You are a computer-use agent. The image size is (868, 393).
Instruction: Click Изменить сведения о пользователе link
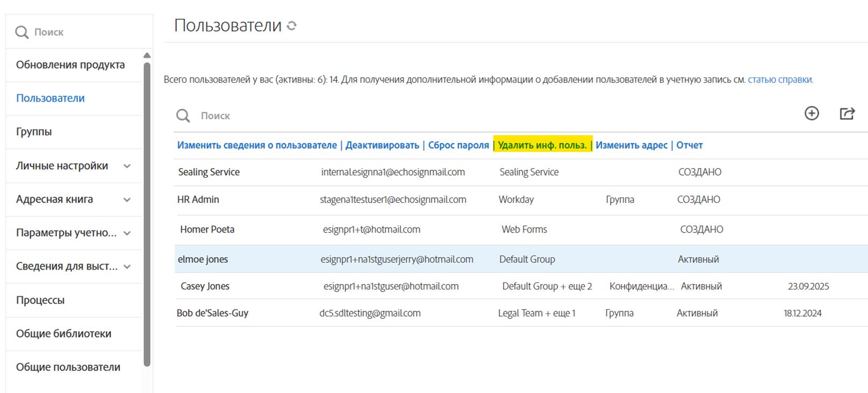[257, 145]
